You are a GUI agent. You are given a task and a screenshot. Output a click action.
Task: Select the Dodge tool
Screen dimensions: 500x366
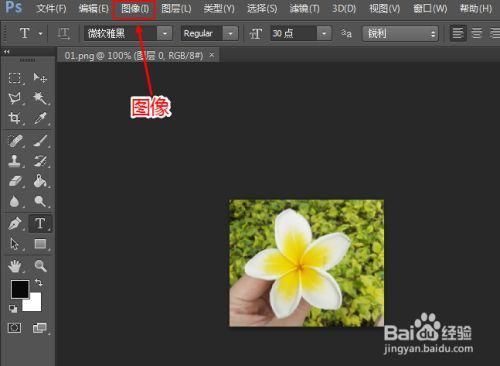[x=40, y=201]
